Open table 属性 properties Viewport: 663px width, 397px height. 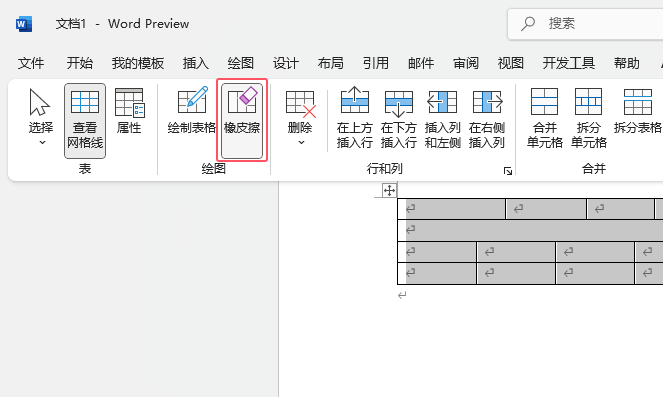pos(129,111)
